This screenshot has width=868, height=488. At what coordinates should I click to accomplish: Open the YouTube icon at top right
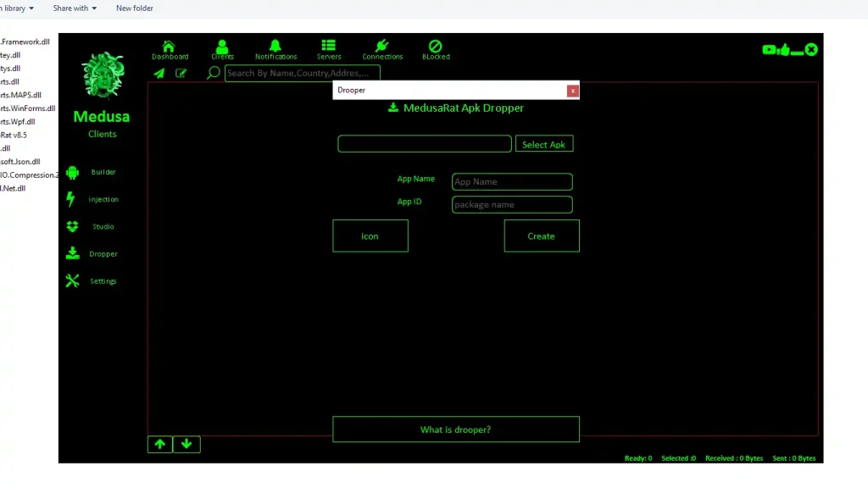[x=768, y=49]
